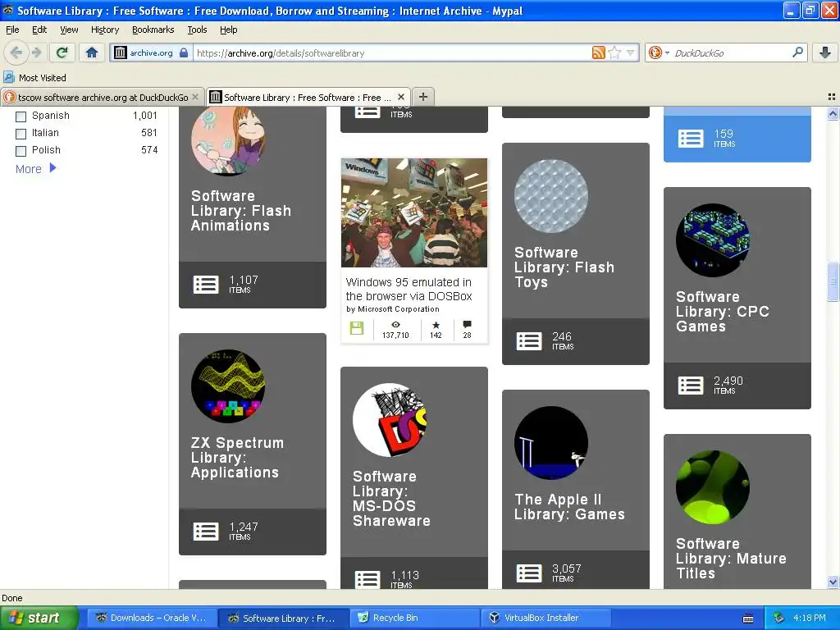Click the list icon beside 1,107 items
This screenshot has height=630, width=840.
[x=206, y=285]
